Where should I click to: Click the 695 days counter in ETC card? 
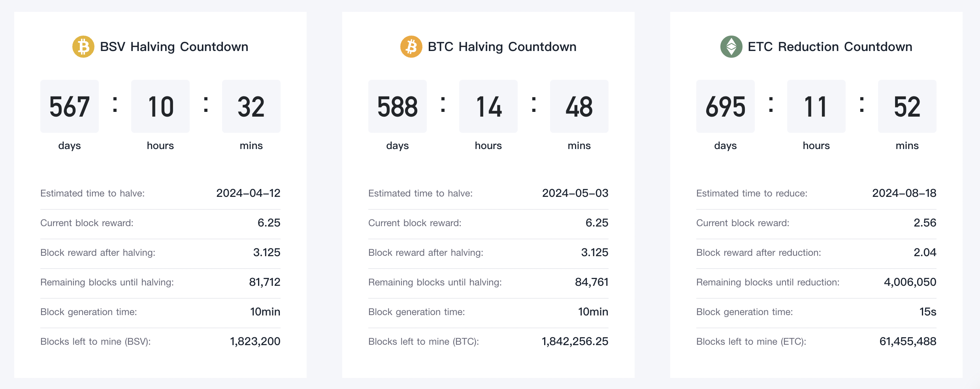coord(726,106)
